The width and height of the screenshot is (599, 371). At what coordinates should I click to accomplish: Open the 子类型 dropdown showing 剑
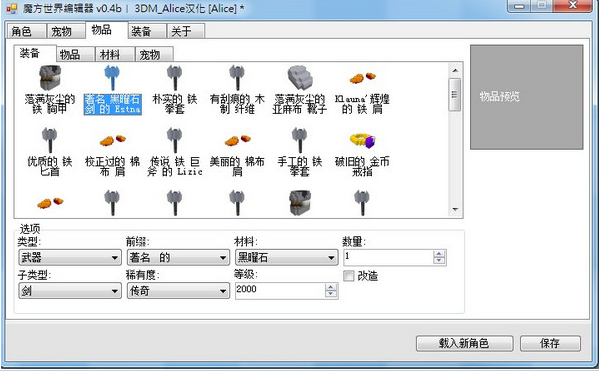click(70, 291)
